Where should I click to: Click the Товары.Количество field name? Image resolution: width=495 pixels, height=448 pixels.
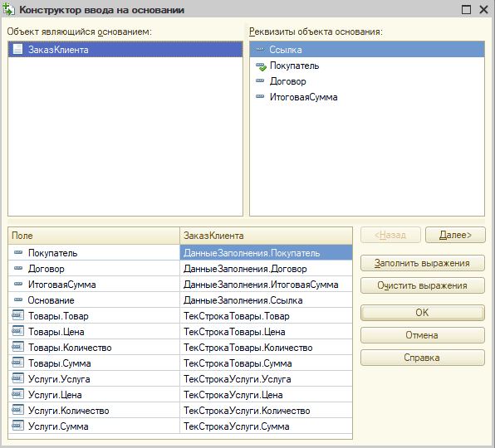point(70,348)
